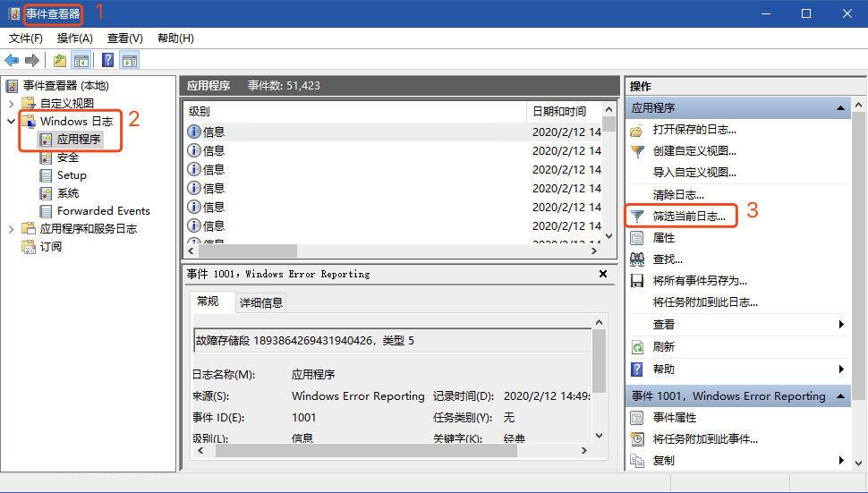Click the Event Viewer (本地) root icon
Image resolution: width=868 pixels, height=493 pixels.
[x=12, y=86]
